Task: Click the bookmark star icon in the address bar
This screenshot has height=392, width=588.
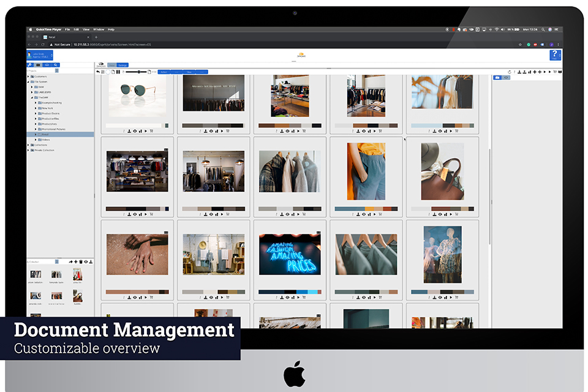Action: point(520,44)
